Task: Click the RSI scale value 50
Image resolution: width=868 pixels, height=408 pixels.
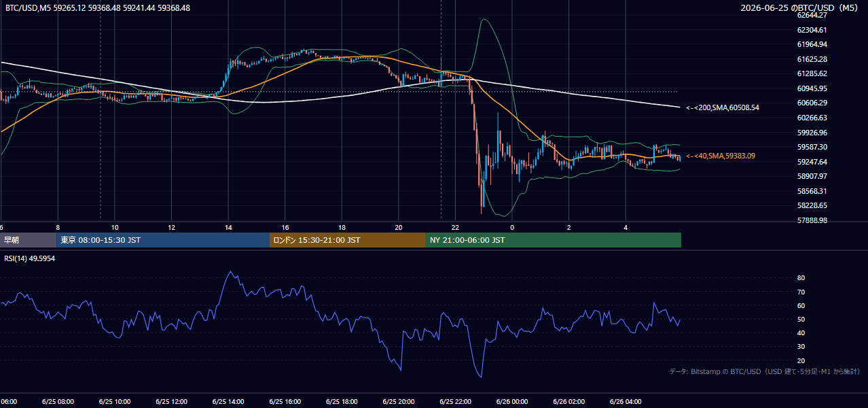Action: point(801,319)
